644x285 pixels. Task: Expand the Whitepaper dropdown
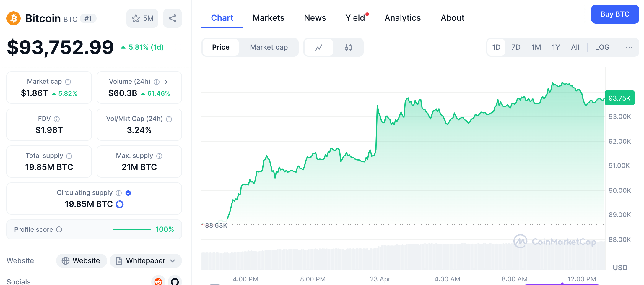pyautogui.click(x=172, y=261)
